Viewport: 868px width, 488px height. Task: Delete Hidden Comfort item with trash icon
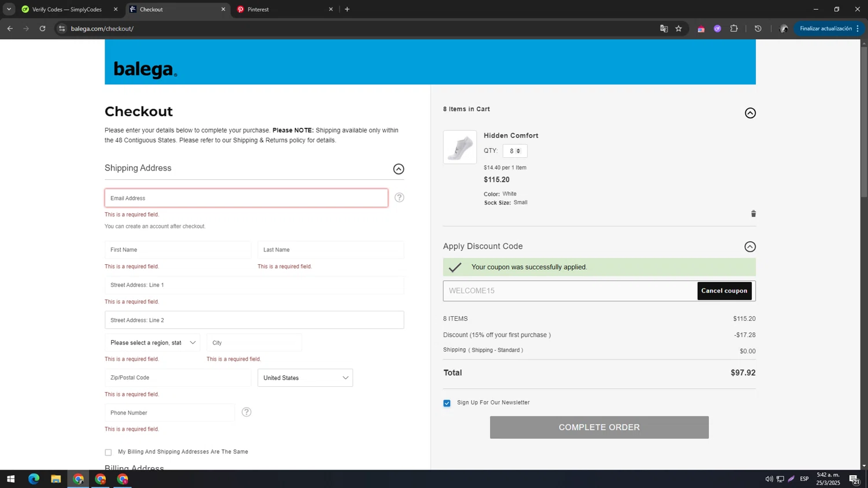tap(753, 214)
